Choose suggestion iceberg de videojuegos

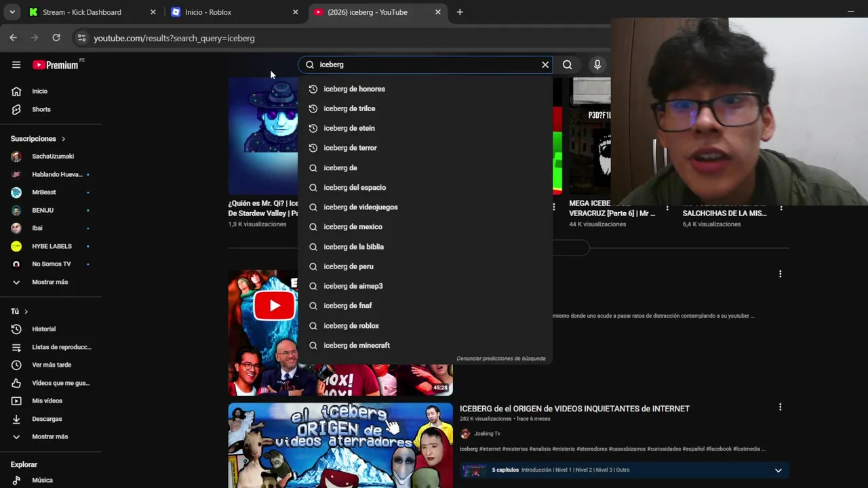pyautogui.click(x=425, y=207)
